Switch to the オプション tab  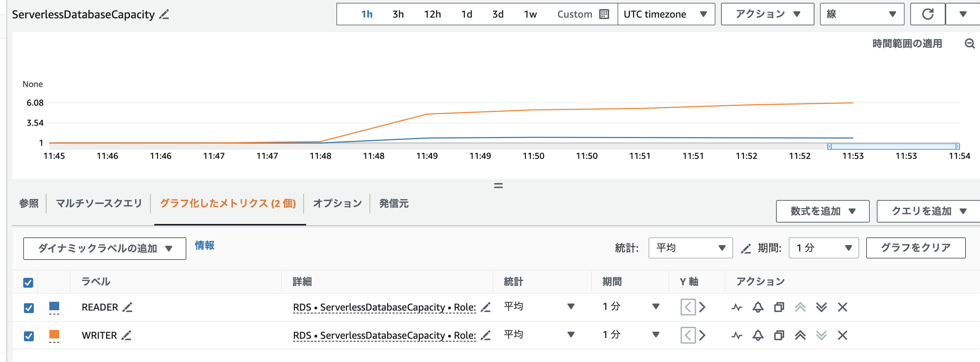point(337,204)
